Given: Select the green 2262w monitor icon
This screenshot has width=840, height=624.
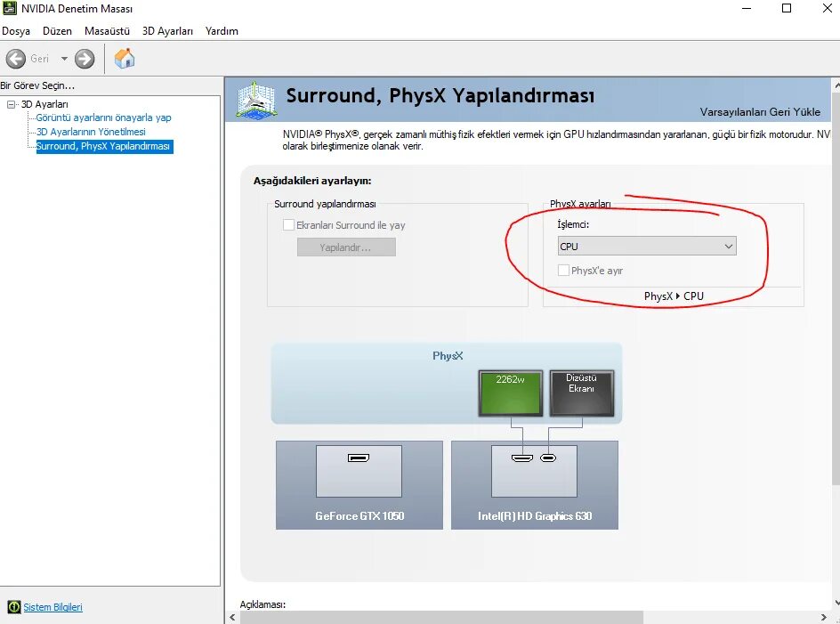Looking at the screenshot, I should click(511, 393).
